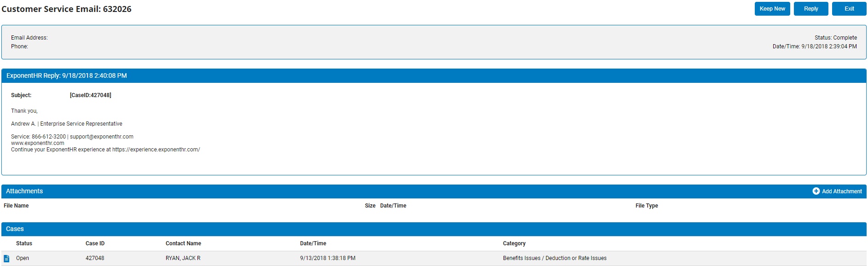
Task: Click the Keep New button
Action: [772, 9]
